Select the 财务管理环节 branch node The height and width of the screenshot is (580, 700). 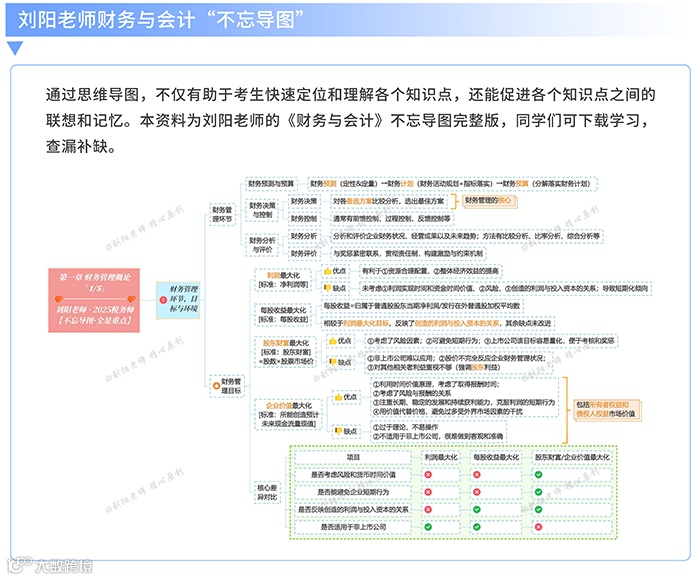[x=222, y=214]
